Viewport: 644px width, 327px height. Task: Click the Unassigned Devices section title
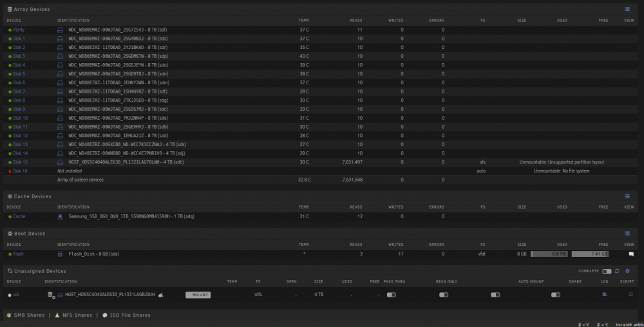tap(40, 271)
